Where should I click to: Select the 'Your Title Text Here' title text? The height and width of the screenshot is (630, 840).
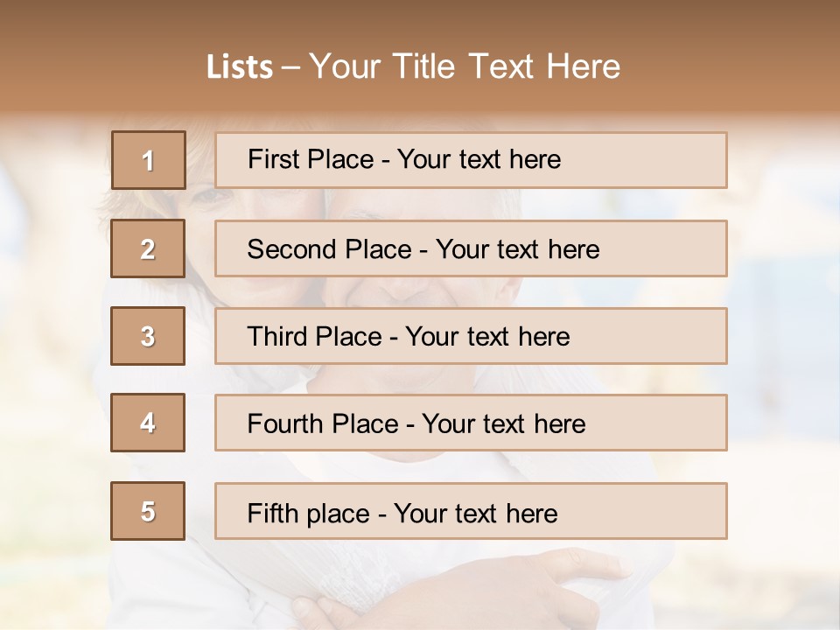[465, 66]
